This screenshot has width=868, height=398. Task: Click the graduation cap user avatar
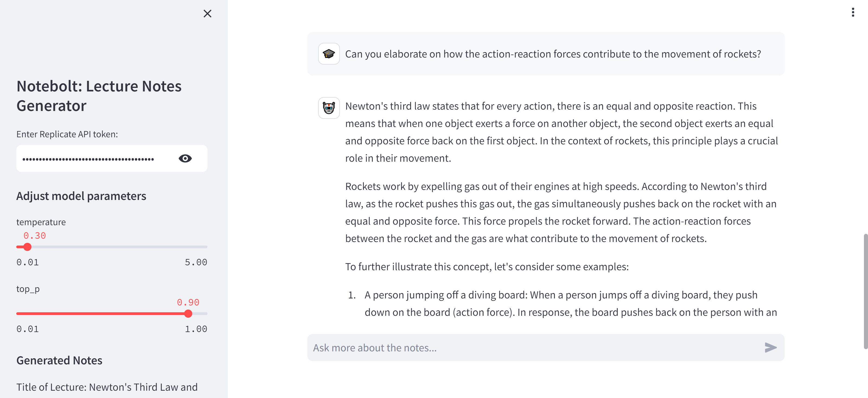[x=328, y=54]
